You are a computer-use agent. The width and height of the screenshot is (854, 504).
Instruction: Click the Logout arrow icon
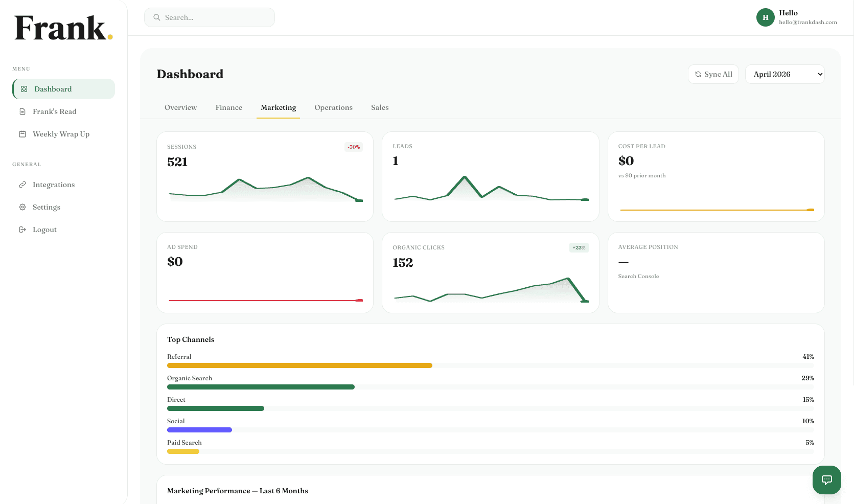[22, 230]
